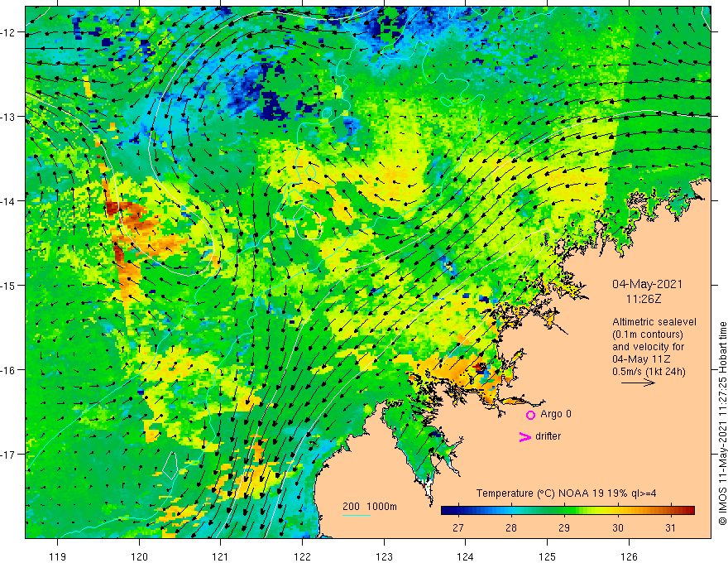This screenshot has width=728, height=563.
Task: Click the latitude axis label -14
Action: coord(9,201)
